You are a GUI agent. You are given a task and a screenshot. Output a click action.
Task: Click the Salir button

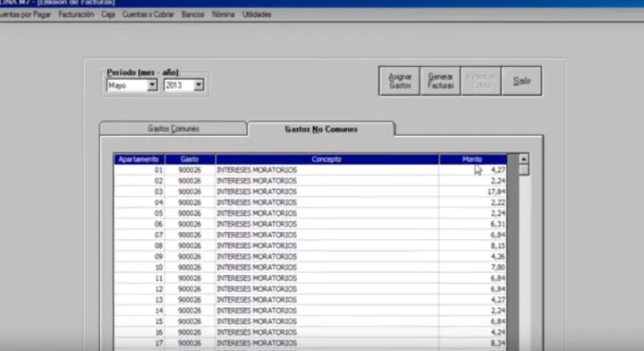tap(521, 81)
